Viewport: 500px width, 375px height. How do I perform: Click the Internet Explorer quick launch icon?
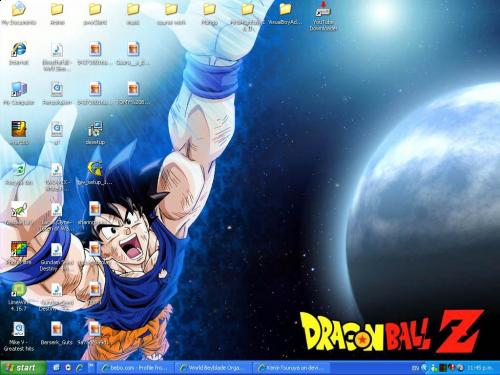click(80, 368)
